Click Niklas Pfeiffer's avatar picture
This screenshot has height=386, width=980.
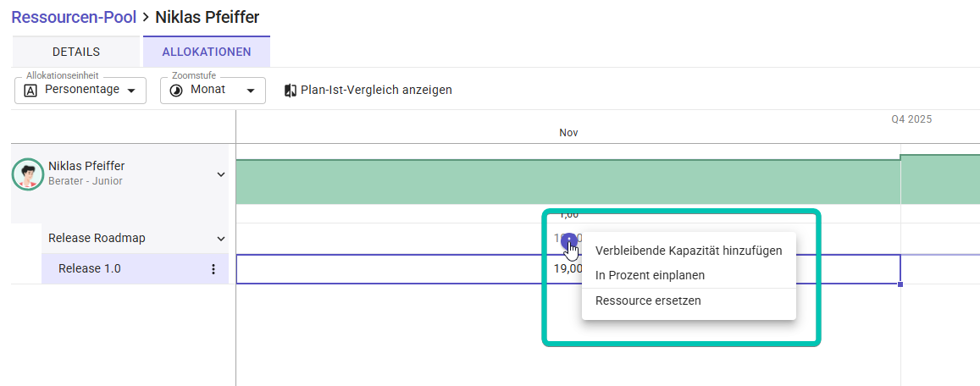click(29, 174)
